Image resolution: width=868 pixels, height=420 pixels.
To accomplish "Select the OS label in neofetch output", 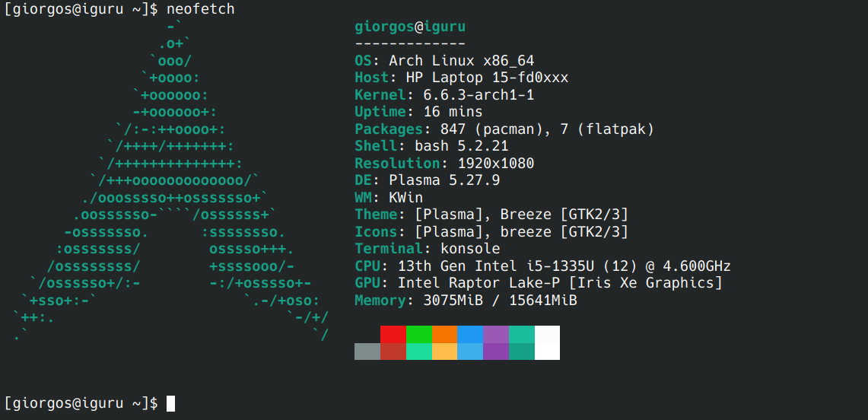I will coord(363,61).
